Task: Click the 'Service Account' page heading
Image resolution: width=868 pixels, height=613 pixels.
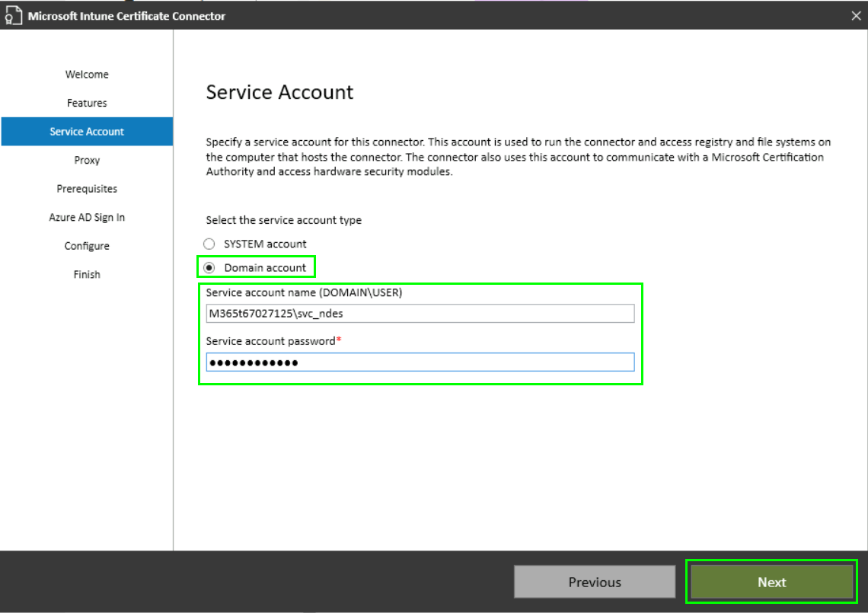Action: (279, 93)
